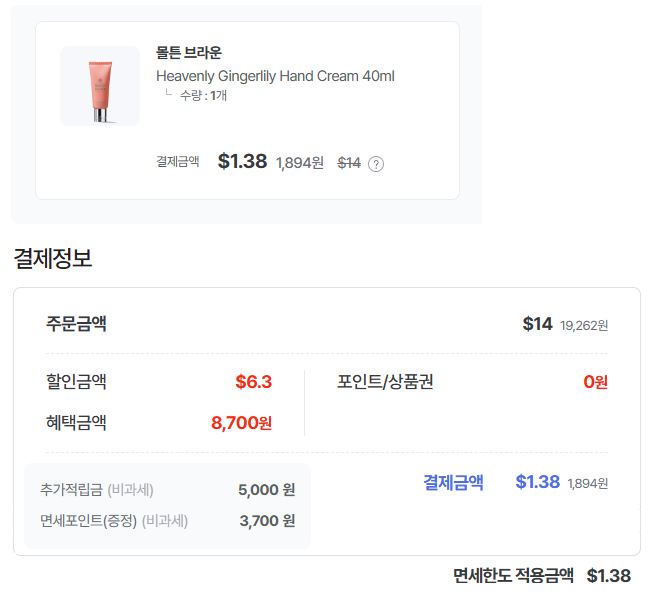Click the 할인금액 label
Screen dimensions: 653x602
pos(76,381)
